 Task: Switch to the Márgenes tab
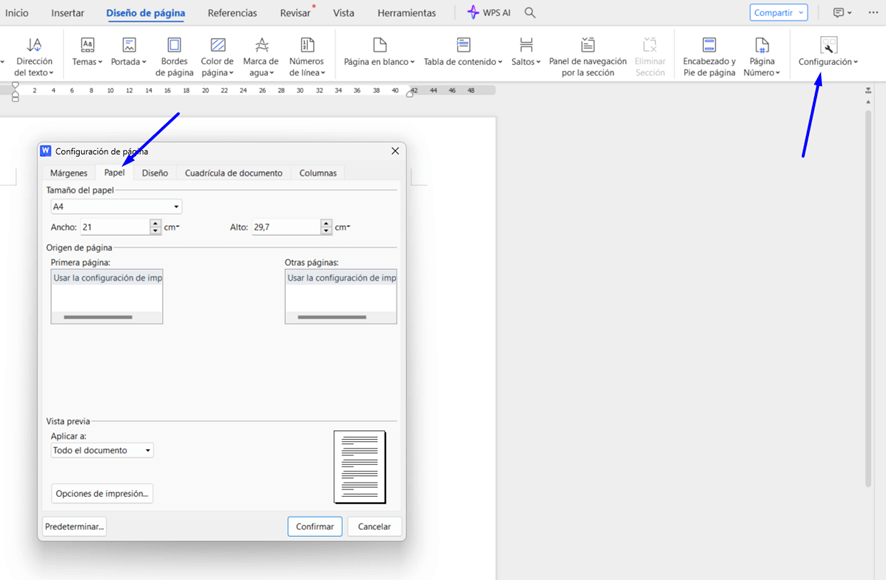[x=69, y=173]
